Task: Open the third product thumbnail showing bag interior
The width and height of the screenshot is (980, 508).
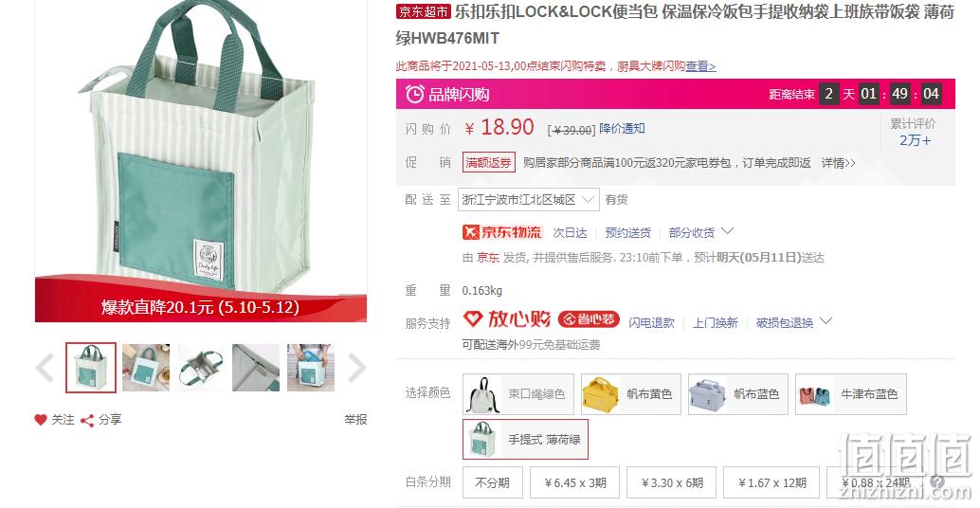Action: point(201,368)
